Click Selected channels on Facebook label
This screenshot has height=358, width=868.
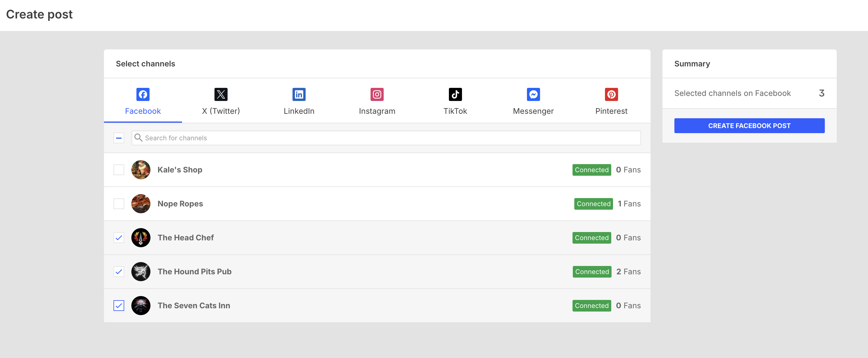click(732, 93)
